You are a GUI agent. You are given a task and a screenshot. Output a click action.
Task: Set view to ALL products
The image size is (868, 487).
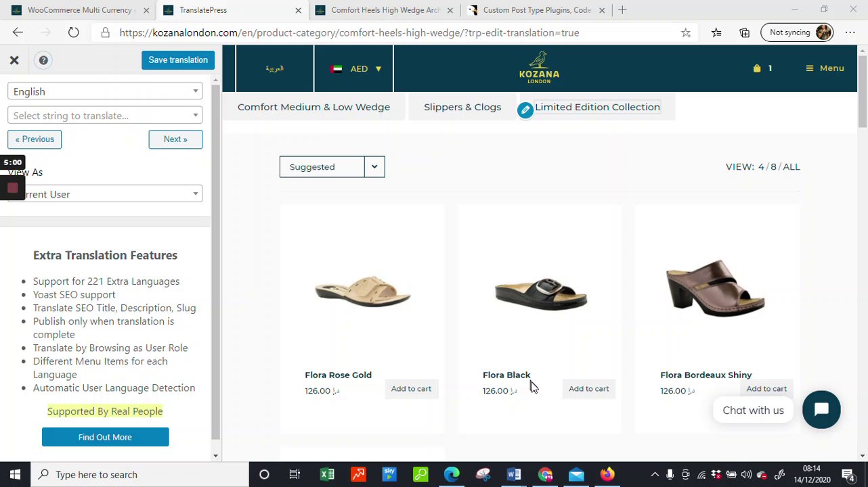(791, 167)
